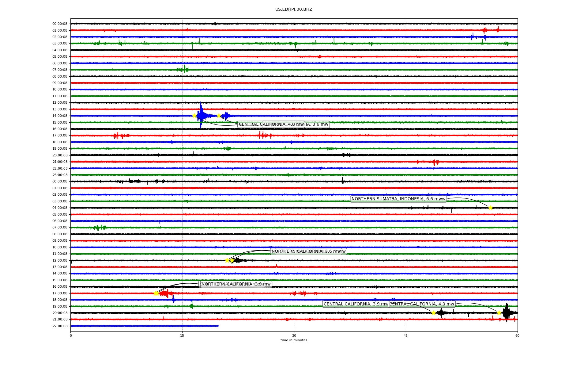The width and height of the screenshot is (588, 368).
Task: Click the 60 tick on the time axis
Action: (517, 335)
